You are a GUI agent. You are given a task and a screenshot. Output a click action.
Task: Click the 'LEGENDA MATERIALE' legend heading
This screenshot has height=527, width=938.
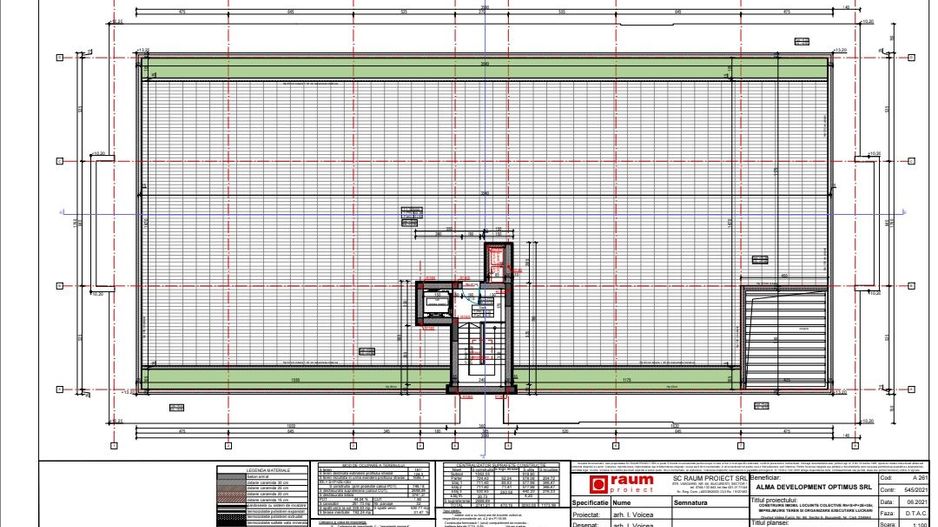pos(267,471)
